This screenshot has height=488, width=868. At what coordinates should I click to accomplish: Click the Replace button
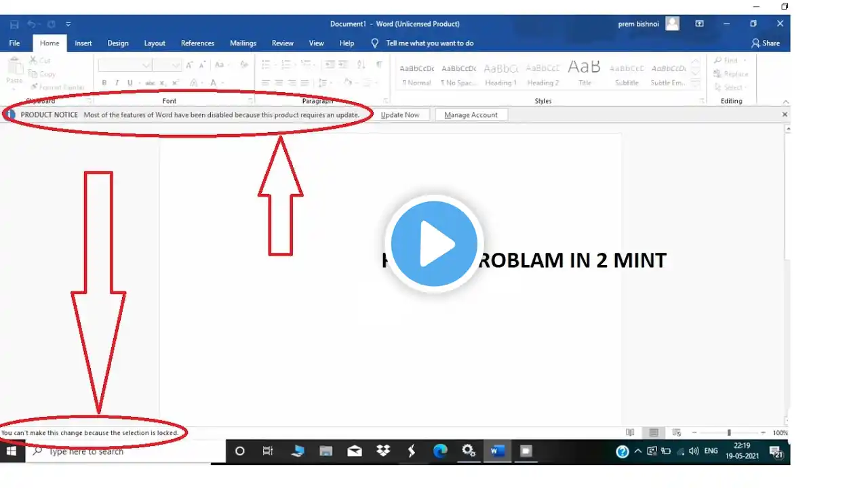point(730,74)
